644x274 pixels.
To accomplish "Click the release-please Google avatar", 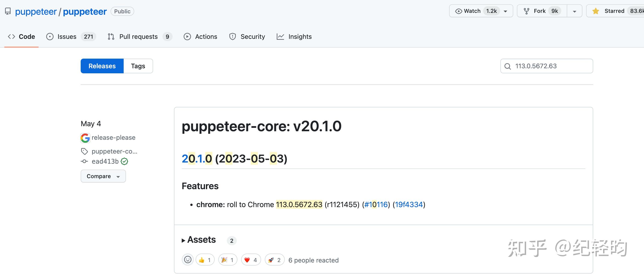I will click(85, 138).
